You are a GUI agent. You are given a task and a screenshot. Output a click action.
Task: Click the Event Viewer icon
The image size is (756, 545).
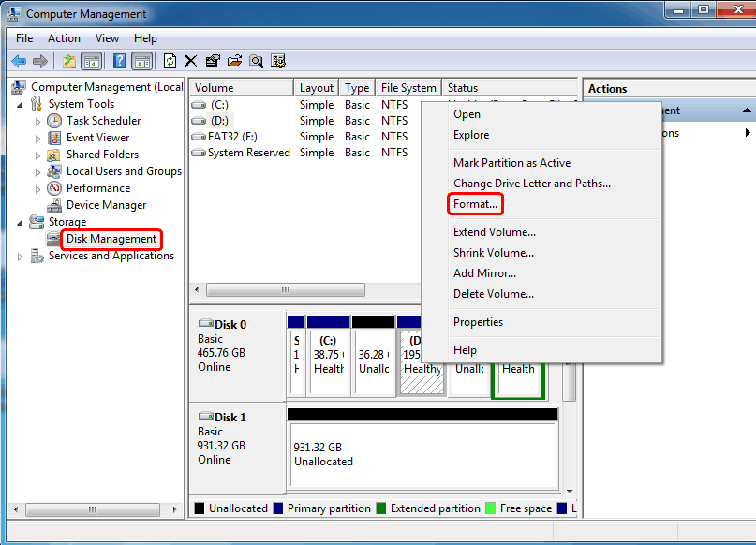point(54,138)
